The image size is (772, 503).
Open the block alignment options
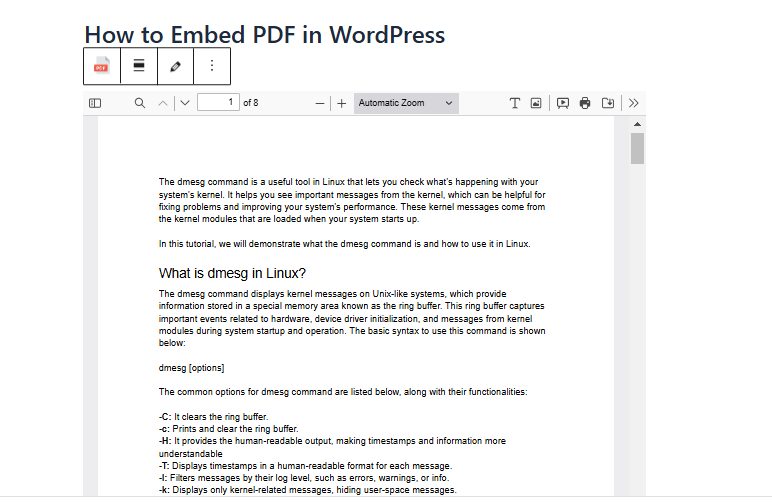pyautogui.click(x=139, y=66)
